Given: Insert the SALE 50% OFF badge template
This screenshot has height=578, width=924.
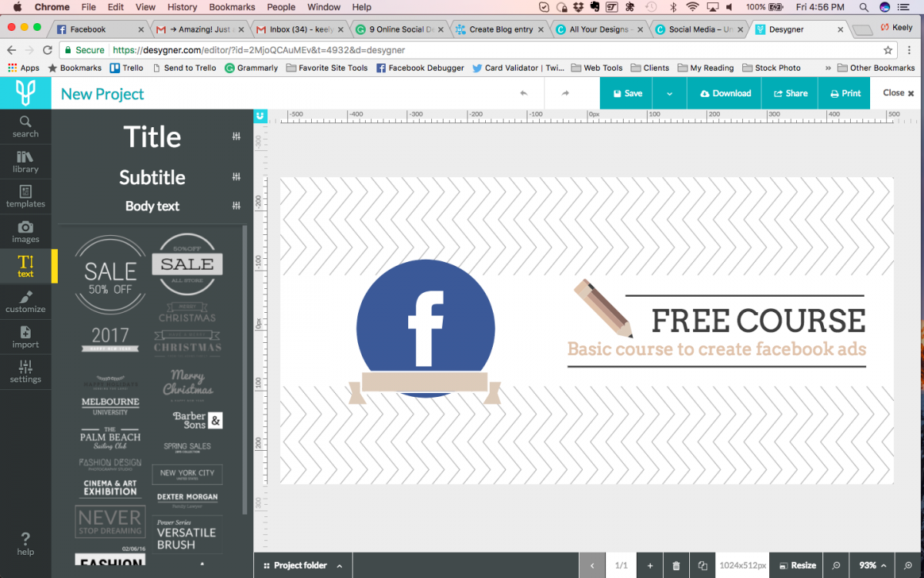Looking at the screenshot, I should (109, 275).
